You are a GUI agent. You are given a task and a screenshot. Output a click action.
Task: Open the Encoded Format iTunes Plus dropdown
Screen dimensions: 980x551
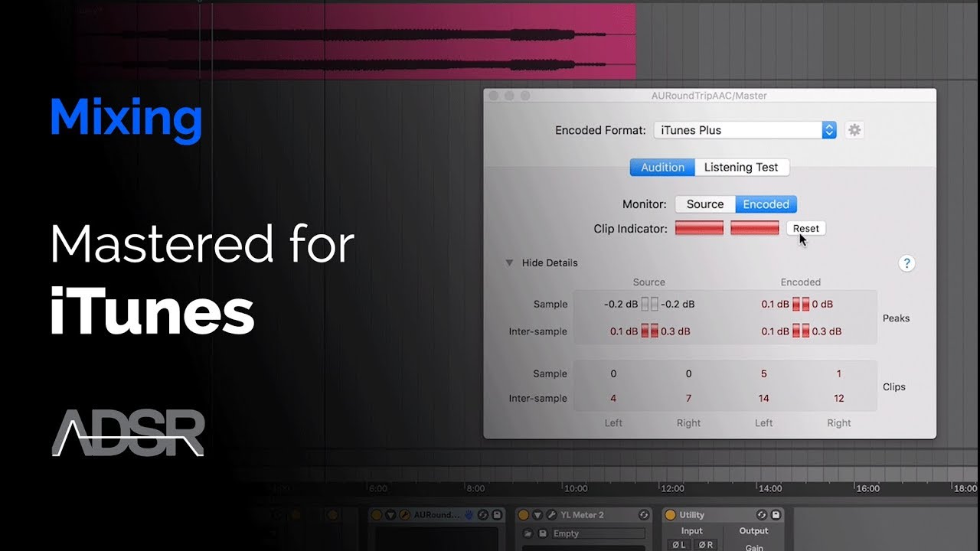point(745,130)
